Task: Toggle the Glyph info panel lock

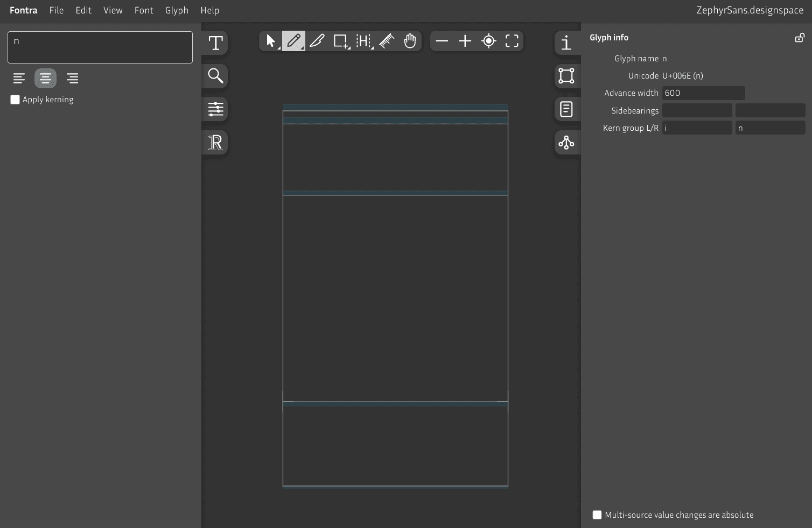Action: [799, 37]
